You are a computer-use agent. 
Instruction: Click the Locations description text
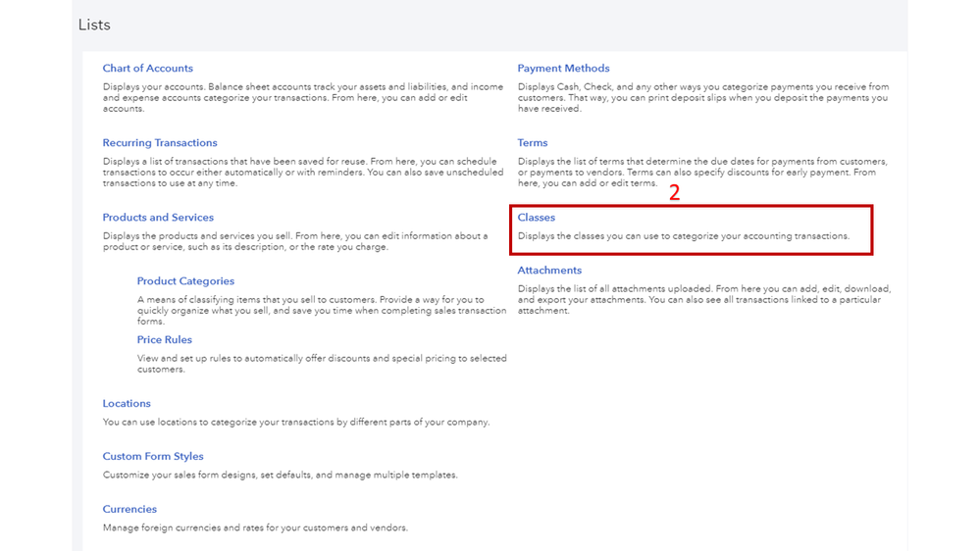click(x=295, y=423)
